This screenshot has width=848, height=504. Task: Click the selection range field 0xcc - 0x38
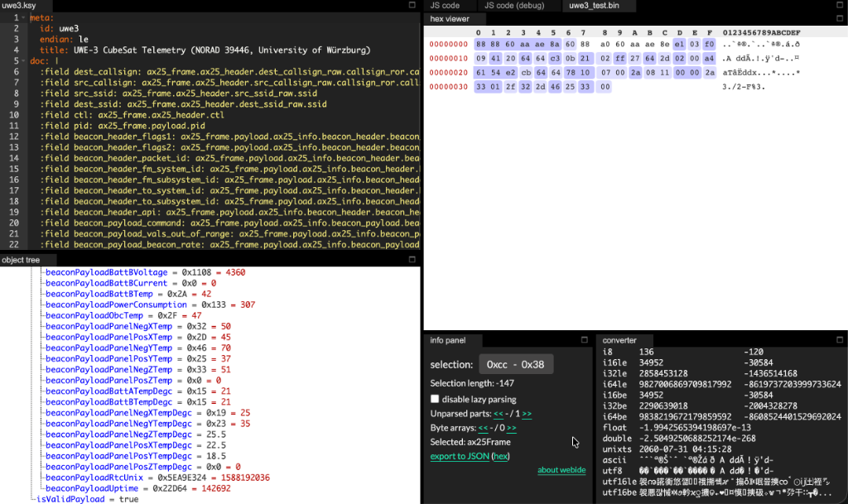click(x=515, y=365)
